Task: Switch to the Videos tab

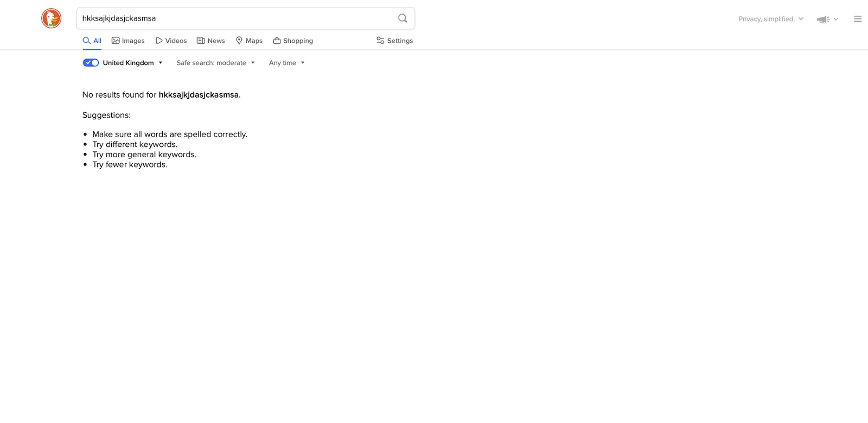Action: click(171, 41)
